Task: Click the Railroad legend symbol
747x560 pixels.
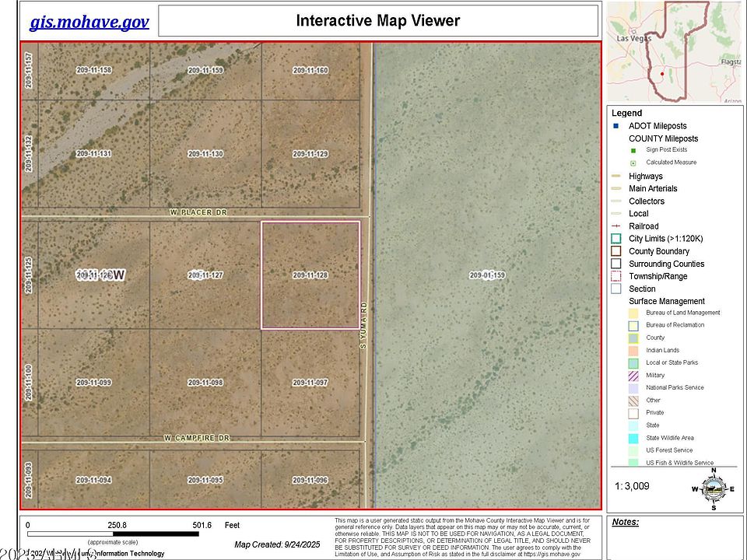Action: point(618,226)
